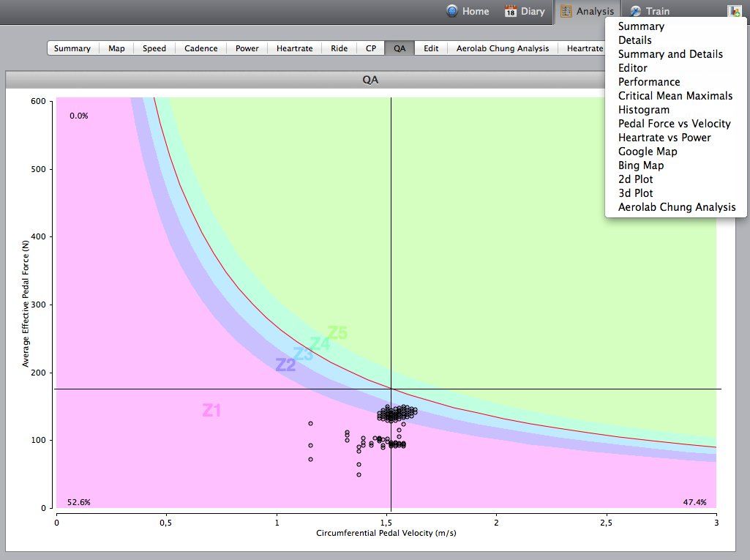Open the Power tab
Image resolution: width=750 pixels, height=560 pixels.
click(247, 48)
